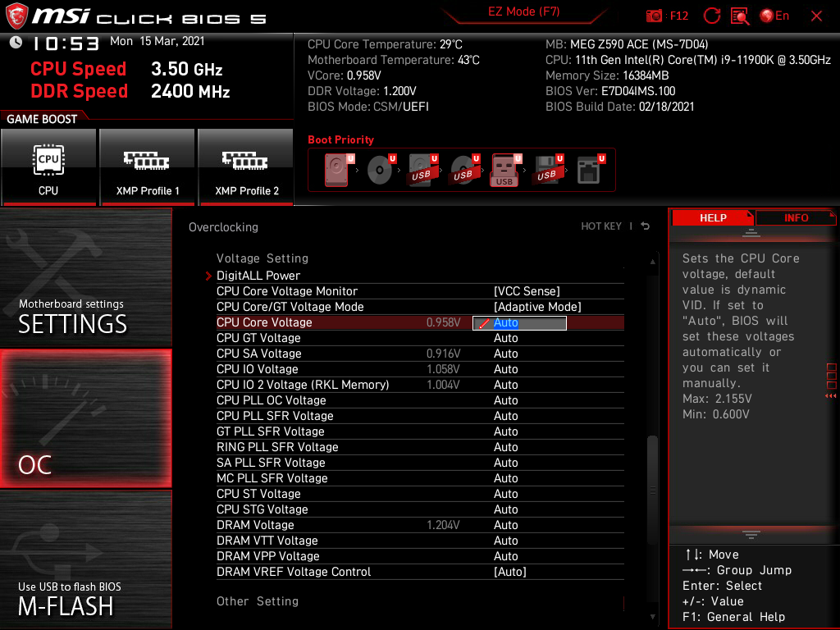The height and width of the screenshot is (630, 840).
Task: Select RING PLL SFR Voltage row
Action: [420, 447]
